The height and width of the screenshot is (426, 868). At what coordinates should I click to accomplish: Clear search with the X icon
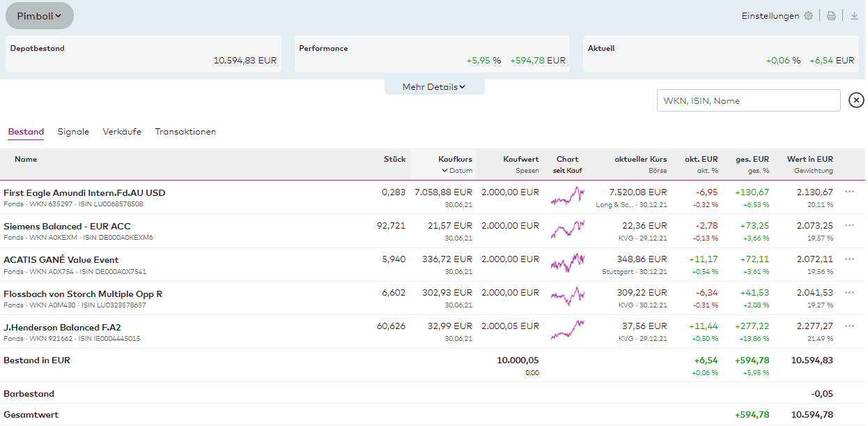tap(856, 100)
